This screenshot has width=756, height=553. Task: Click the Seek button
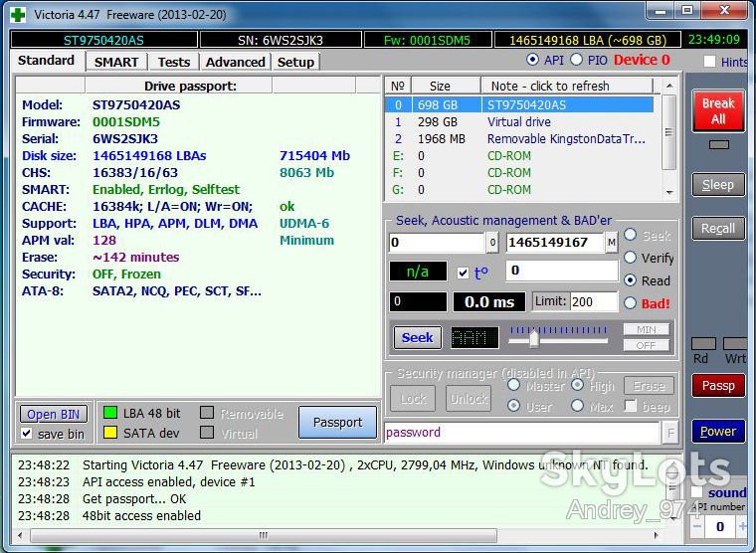coord(417,337)
